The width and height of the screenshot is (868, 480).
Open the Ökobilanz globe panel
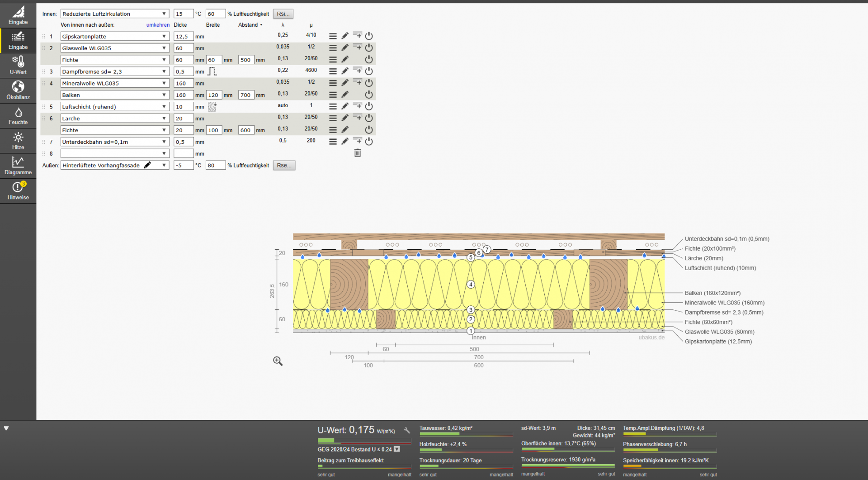[x=18, y=90]
